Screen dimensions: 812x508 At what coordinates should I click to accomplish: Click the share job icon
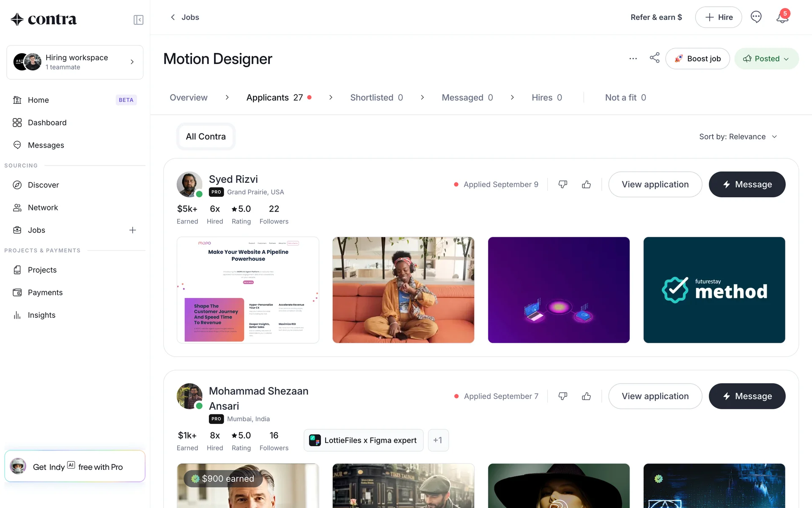coord(654,58)
